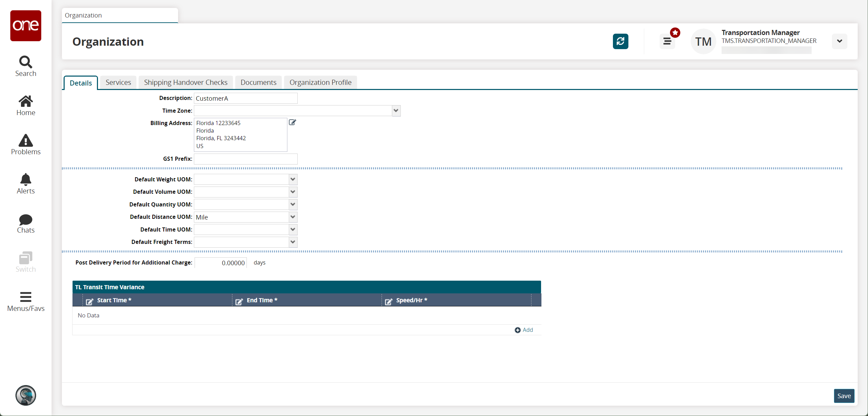Screen dimensions: 868x416
Task: Open the Default Quantity UOM dropdown
Action: tap(293, 204)
